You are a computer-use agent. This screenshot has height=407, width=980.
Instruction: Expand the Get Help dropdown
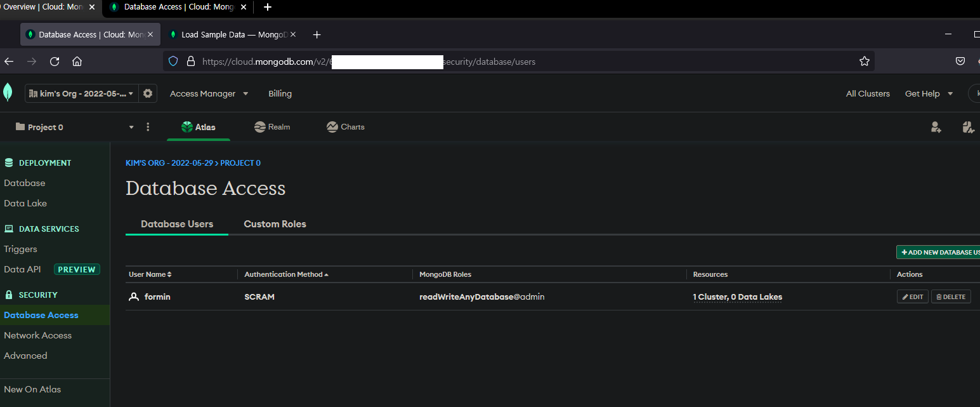coord(929,93)
